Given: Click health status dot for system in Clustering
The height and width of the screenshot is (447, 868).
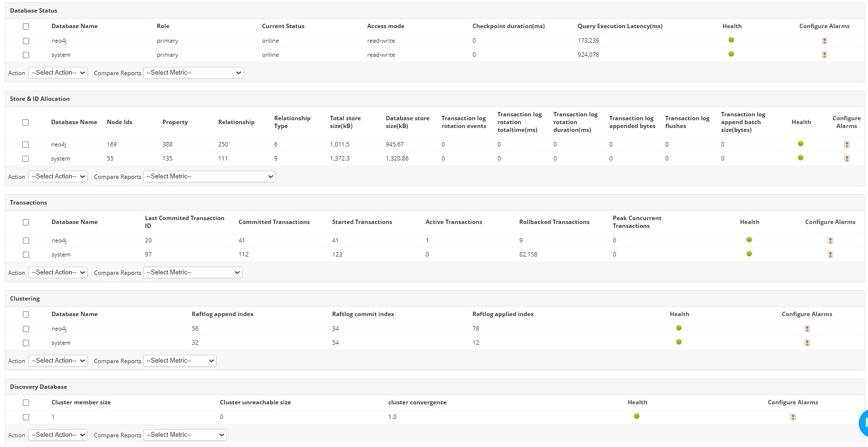Looking at the screenshot, I should tap(679, 342).
